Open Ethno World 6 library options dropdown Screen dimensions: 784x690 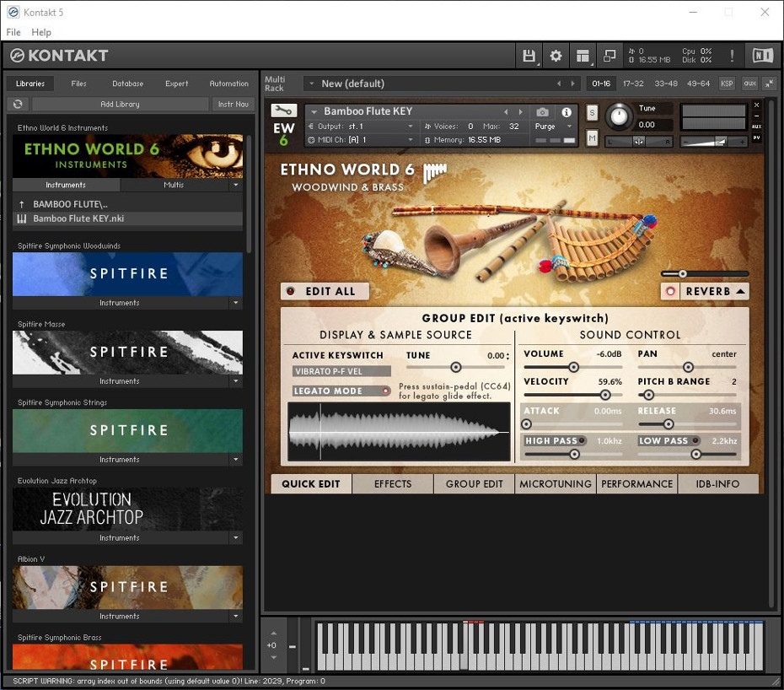235,185
